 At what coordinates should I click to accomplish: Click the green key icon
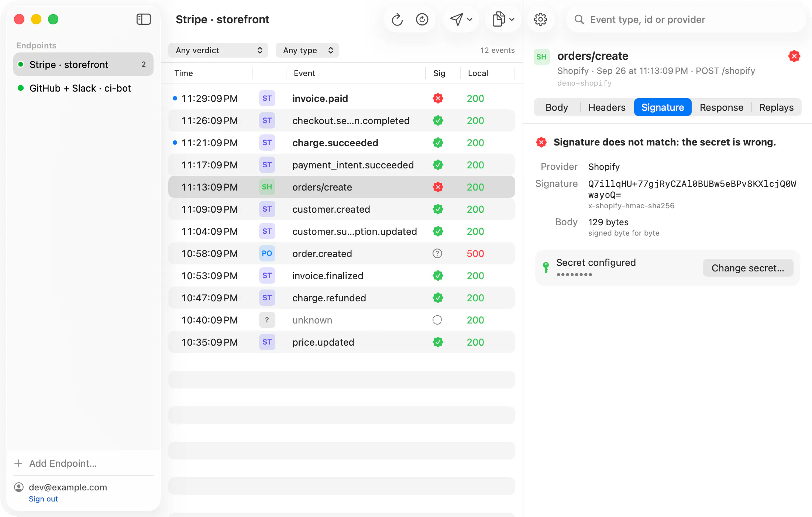(x=546, y=267)
